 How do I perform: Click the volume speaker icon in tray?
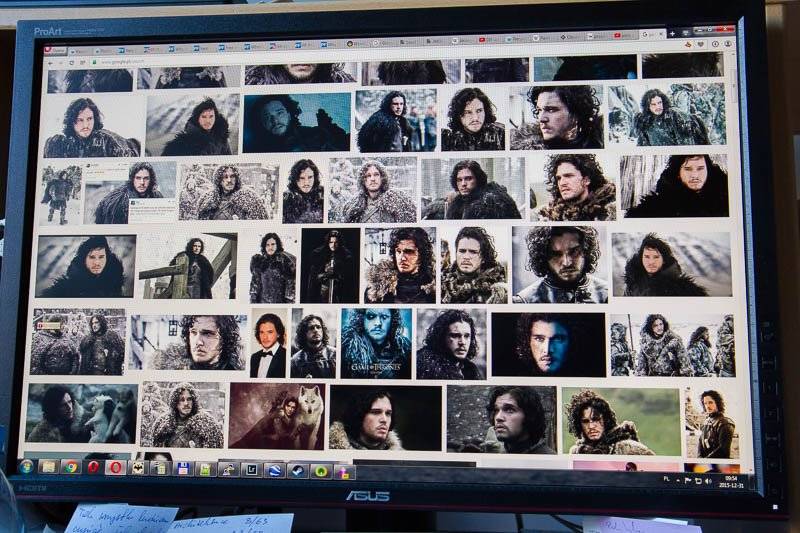(x=708, y=481)
